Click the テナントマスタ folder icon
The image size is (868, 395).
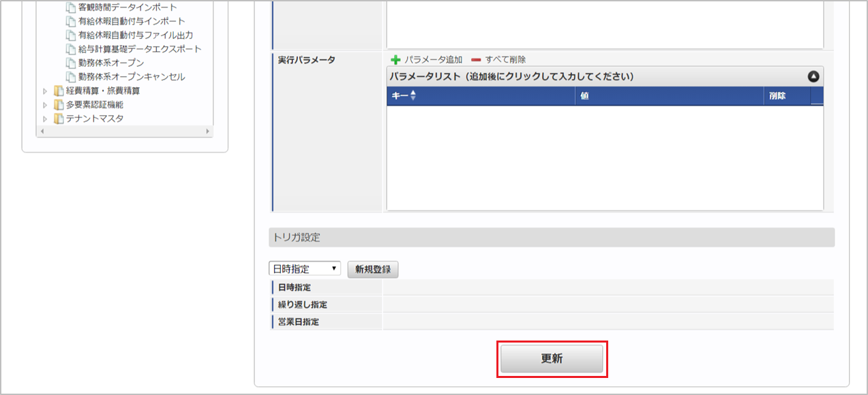tap(59, 118)
